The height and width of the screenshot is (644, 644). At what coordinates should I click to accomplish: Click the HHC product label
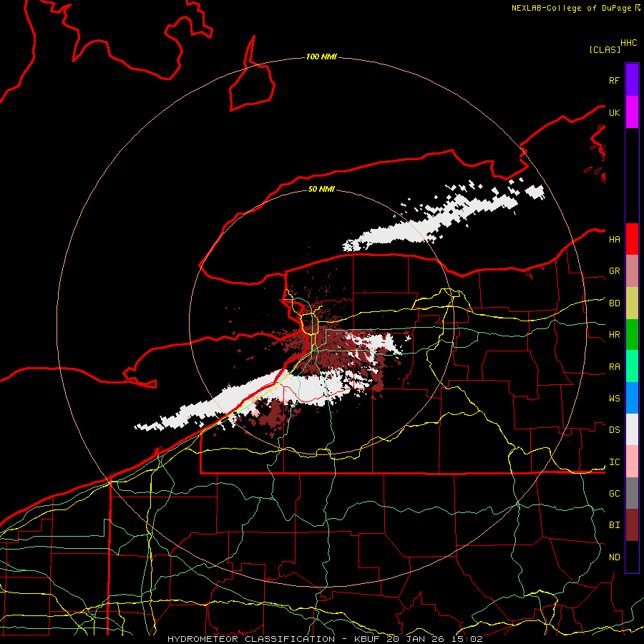coord(629,43)
